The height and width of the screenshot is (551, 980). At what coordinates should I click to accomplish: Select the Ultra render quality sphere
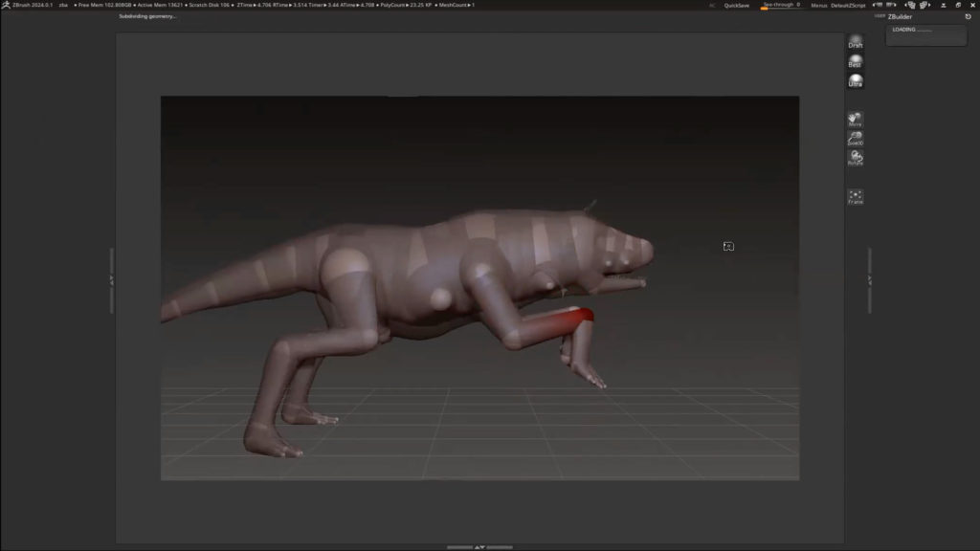[x=856, y=80]
